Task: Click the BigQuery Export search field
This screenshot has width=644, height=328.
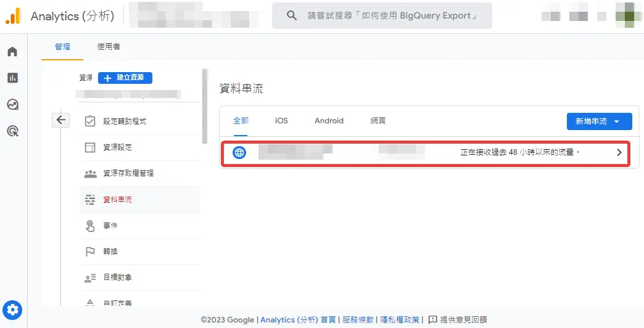Action: pyautogui.click(x=382, y=15)
